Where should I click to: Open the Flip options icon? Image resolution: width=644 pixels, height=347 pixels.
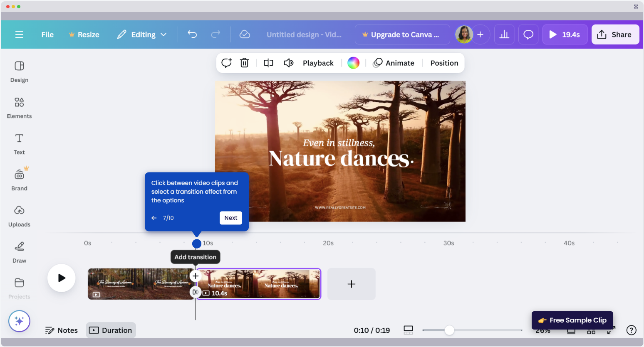point(268,63)
